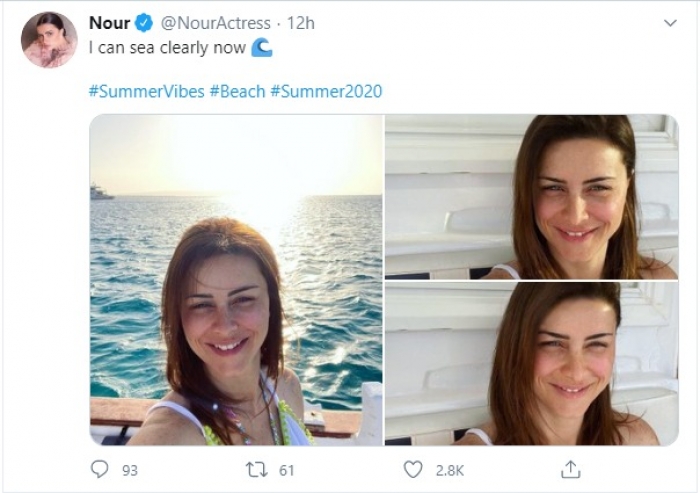
Task: Open the Nour display name link
Action: click(109, 23)
